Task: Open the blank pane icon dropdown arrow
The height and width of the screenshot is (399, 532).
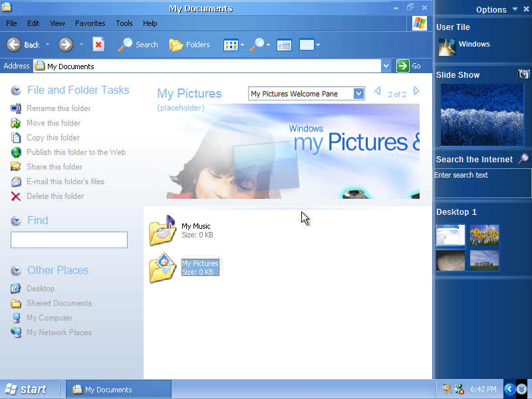Action: 319,45
